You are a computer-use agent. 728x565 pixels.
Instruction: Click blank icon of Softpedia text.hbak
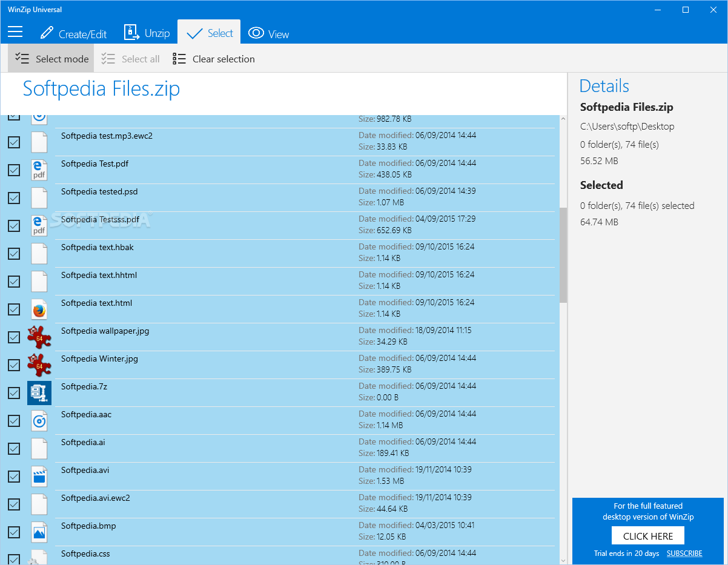(39, 254)
